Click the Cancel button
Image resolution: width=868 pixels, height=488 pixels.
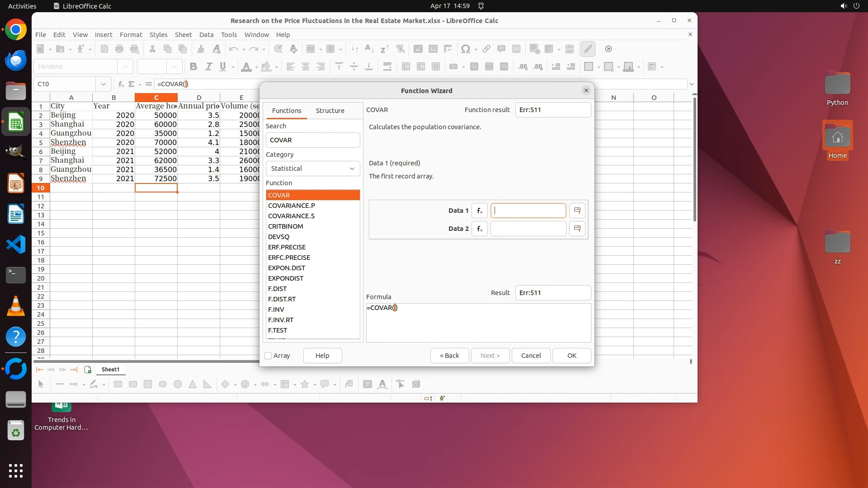click(x=531, y=356)
